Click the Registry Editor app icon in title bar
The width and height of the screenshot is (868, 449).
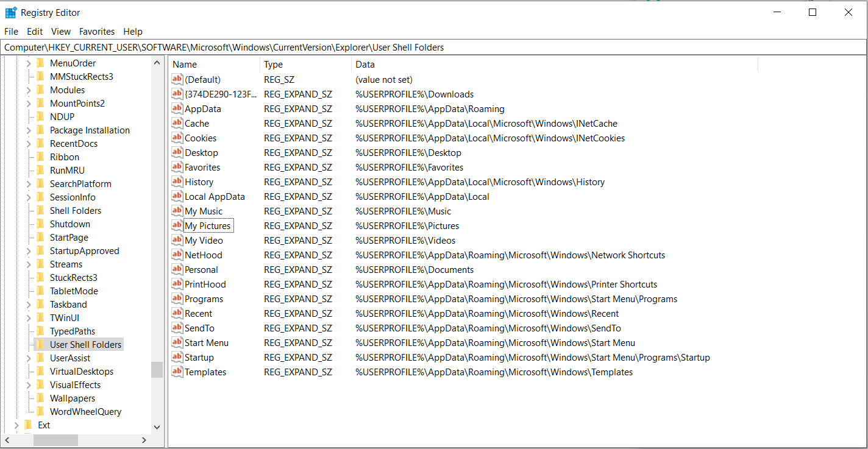[x=11, y=12]
